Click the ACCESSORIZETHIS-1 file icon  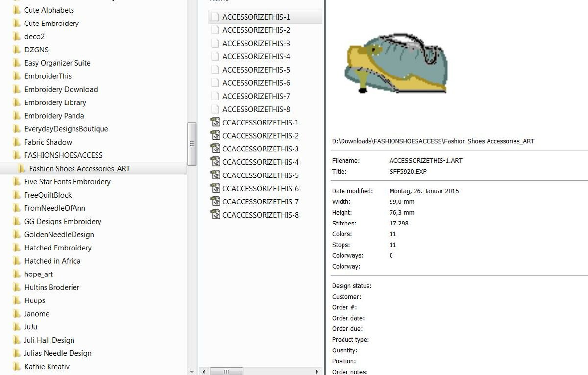[215, 17]
